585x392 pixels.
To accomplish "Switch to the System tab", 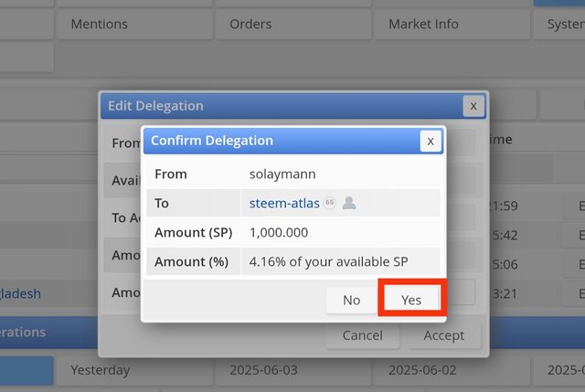I will click(x=559, y=25).
